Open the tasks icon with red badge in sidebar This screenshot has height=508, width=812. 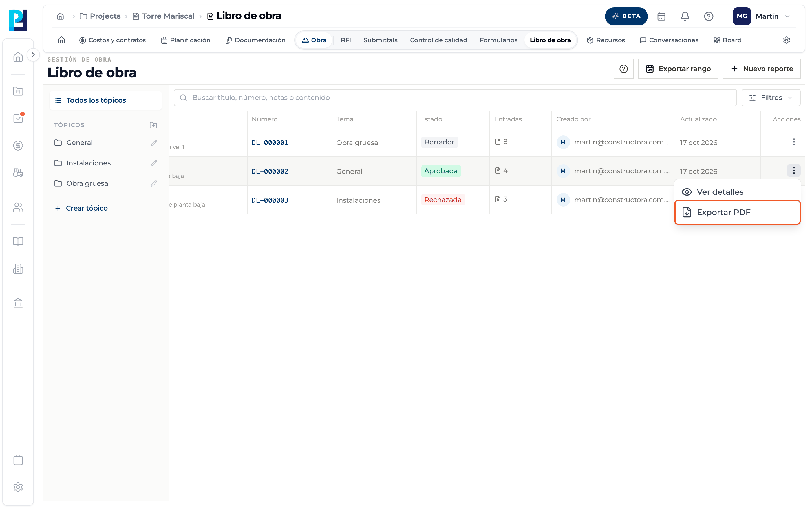tap(18, 118)
